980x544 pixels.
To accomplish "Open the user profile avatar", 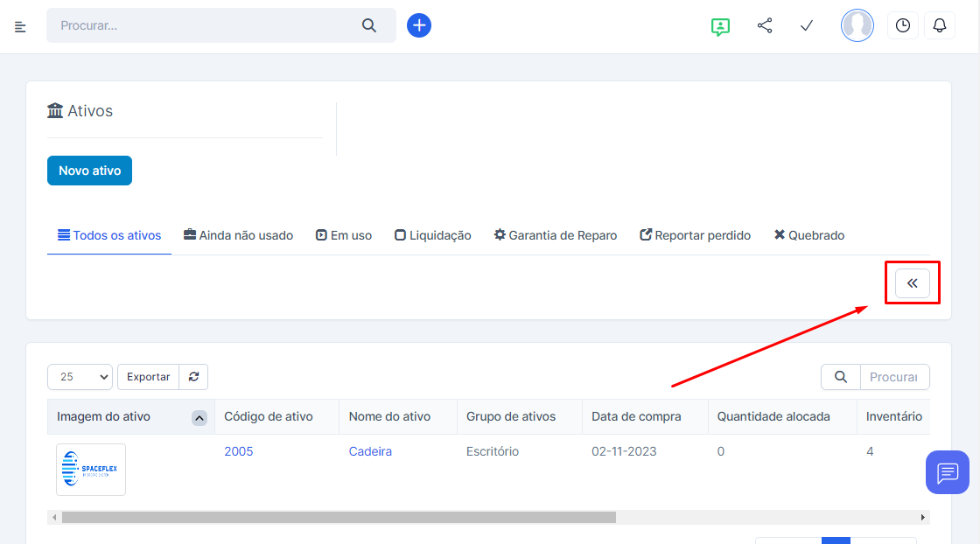I will [x=857, y=26].
